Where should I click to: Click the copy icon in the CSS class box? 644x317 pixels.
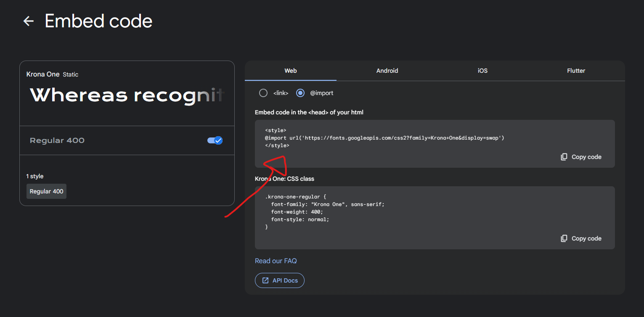[x=564, y=238]
